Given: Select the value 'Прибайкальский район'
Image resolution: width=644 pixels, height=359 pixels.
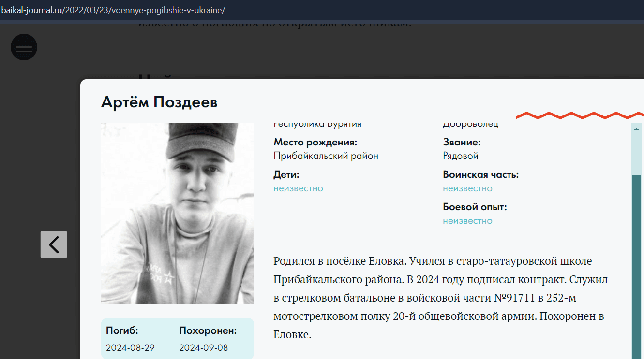Looking at the screenshot, I should click(326, 156).
